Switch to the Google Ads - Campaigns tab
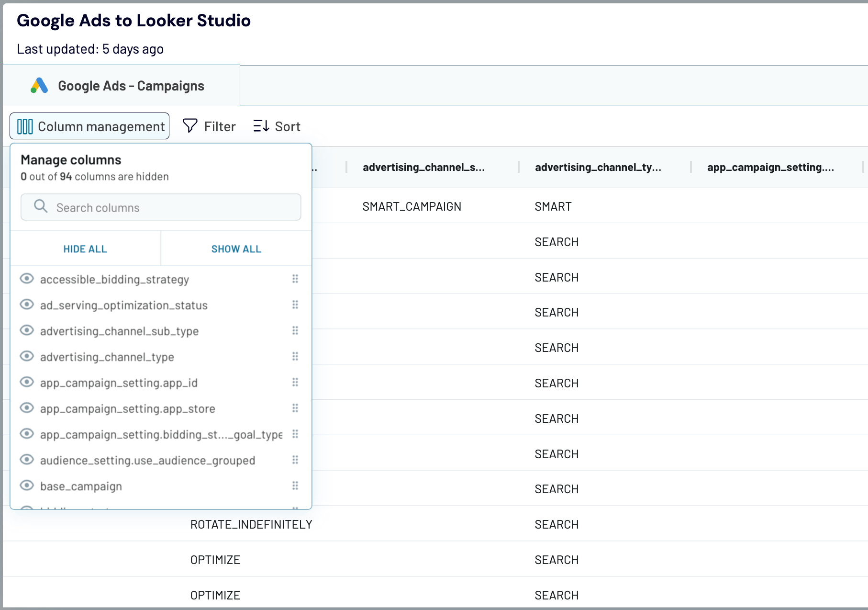 pos(131,85)
